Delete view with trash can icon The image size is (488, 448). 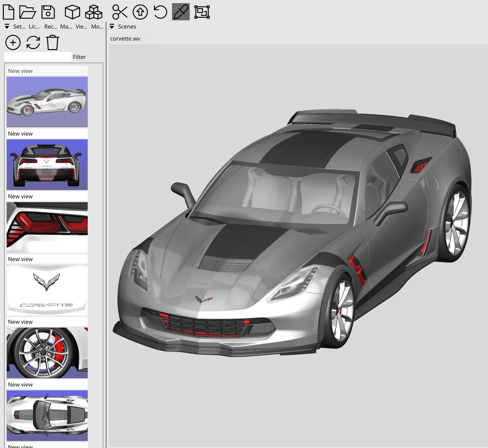pos(52,42)
